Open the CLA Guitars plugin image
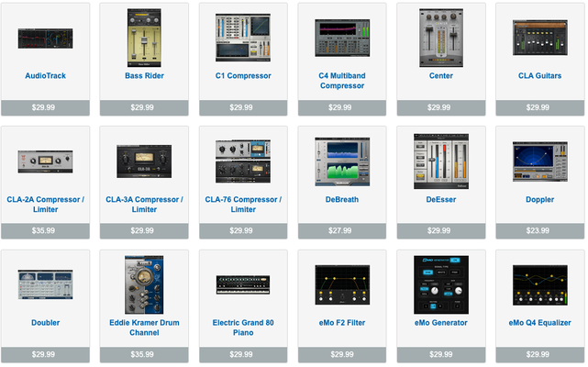 point(540,38)
